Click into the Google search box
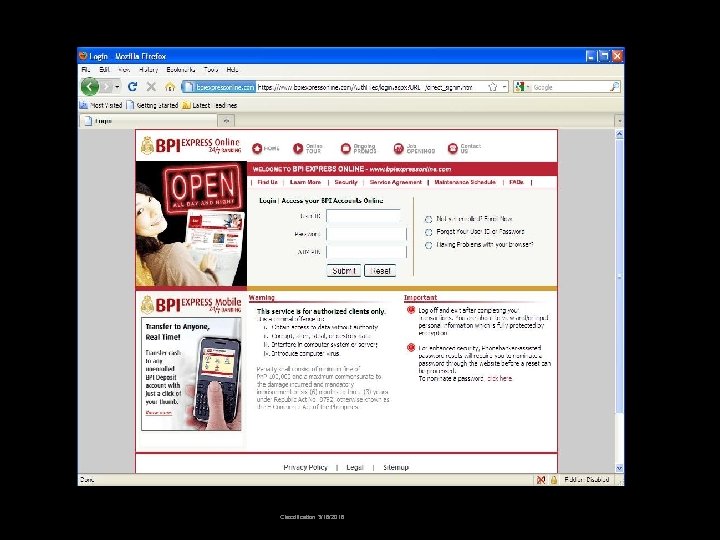 coord(569,87)
